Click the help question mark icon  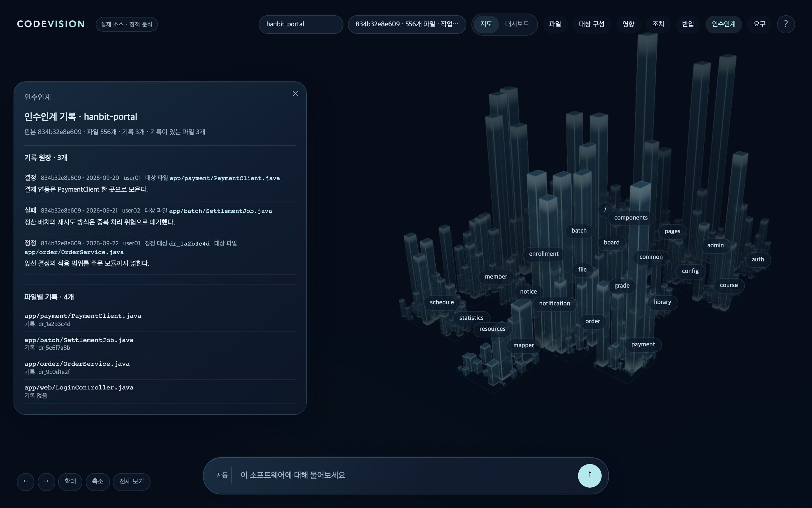(x=785, y=24)
